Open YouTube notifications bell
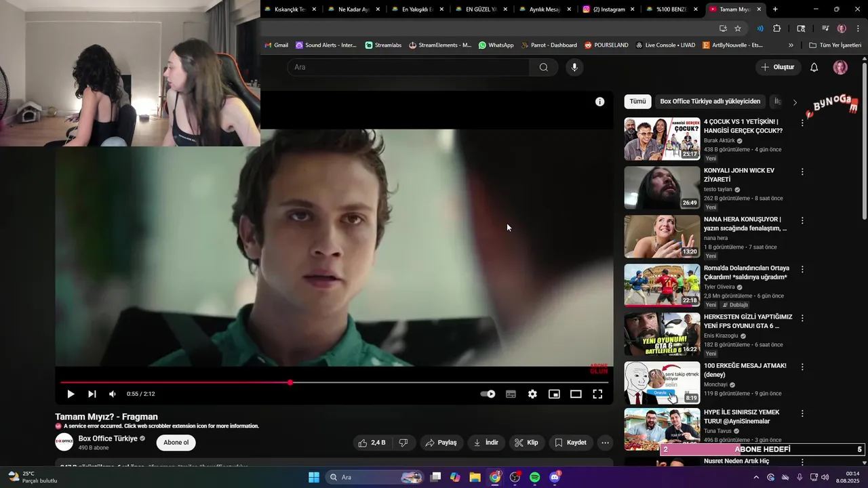 click(x=814, y=67)
